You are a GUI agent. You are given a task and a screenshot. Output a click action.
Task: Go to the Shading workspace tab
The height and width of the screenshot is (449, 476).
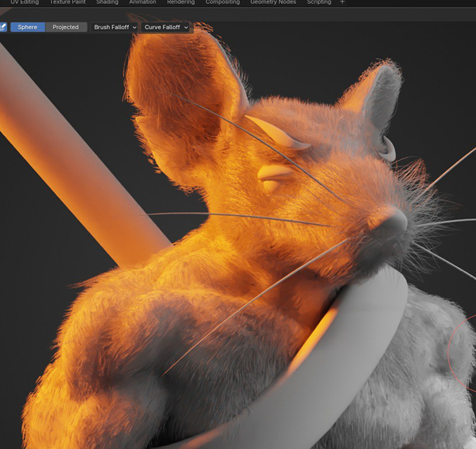coord(107,2)
